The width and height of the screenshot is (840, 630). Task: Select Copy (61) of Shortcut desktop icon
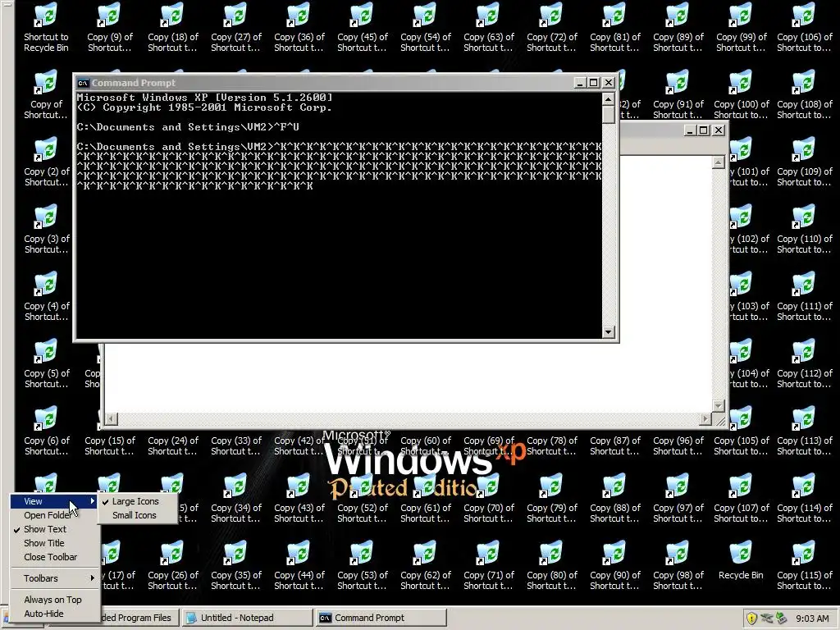point(426,498)
